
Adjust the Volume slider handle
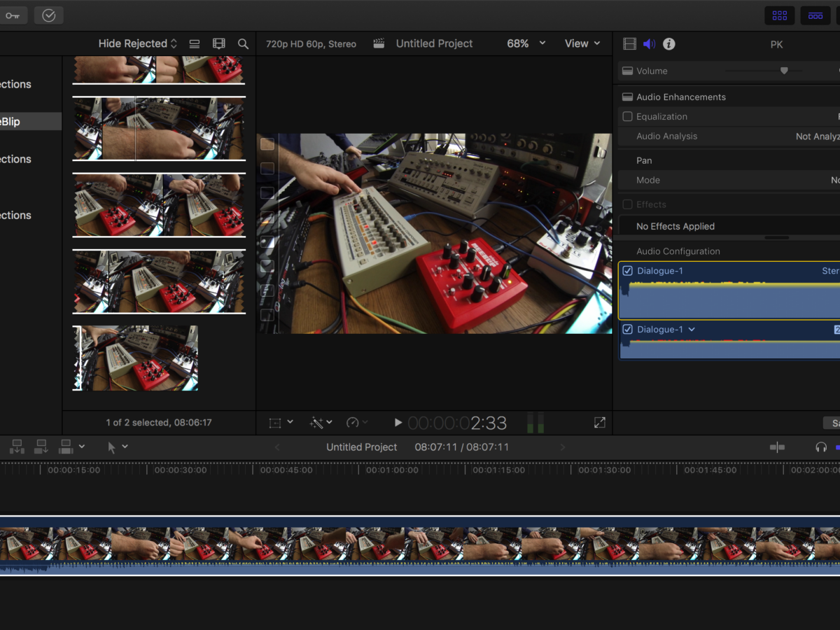click(x=784, y=71)
